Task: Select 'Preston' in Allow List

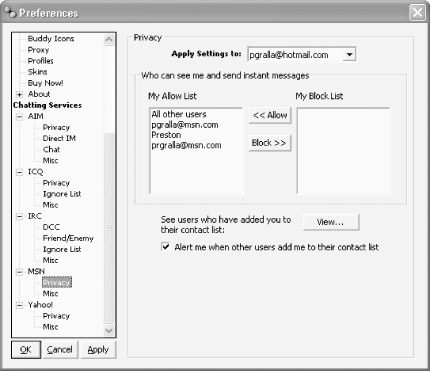Action: [x=166, y=135]
